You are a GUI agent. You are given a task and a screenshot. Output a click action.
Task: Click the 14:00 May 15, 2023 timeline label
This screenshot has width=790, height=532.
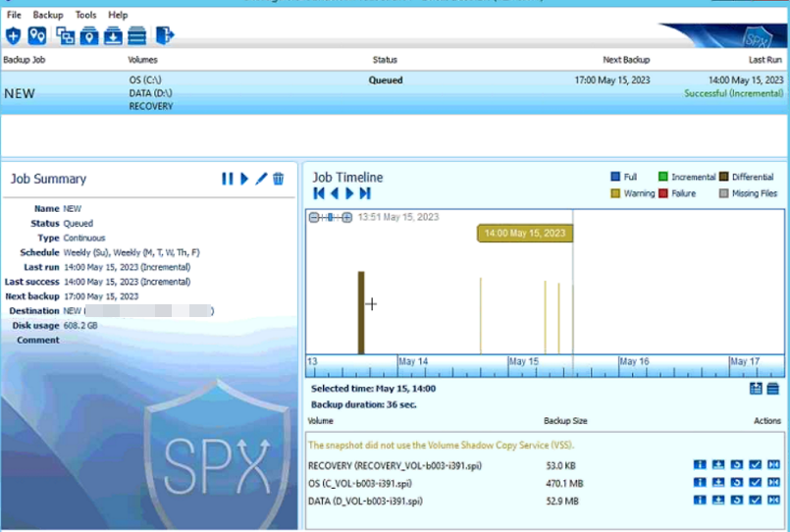tap(525, 234)
